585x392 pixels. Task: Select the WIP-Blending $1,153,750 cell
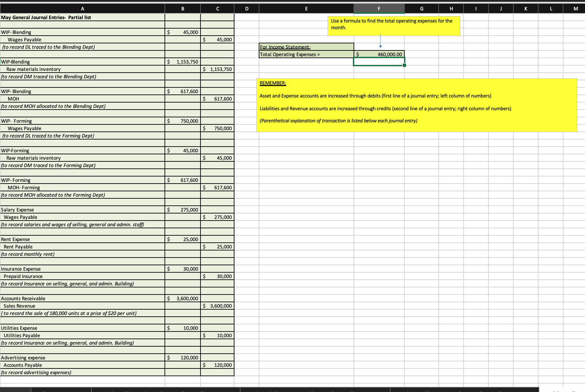183,62
